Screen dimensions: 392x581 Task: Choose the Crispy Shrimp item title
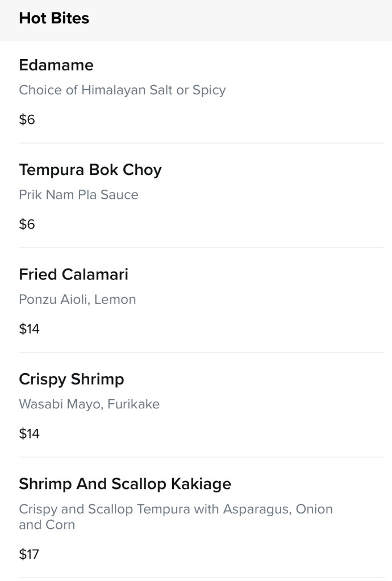pyautogui.click(x=72, y=379)
